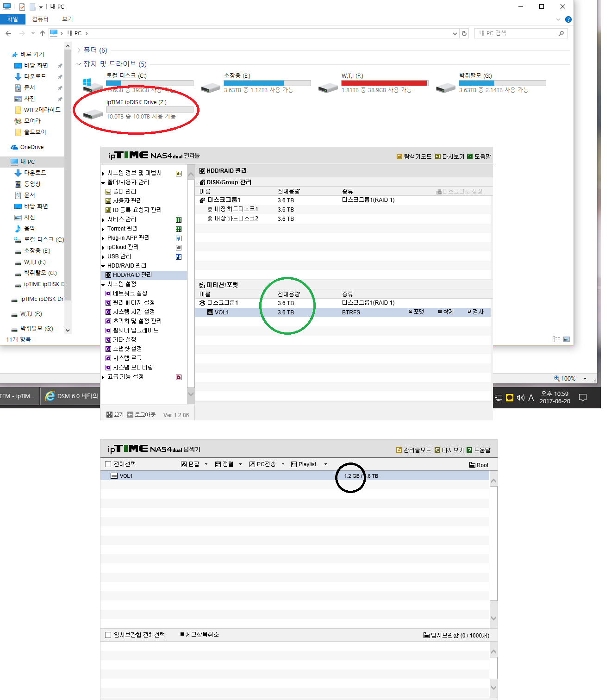
Task: Switch File Explorer to details view
Action: click(x=556, y=339)
